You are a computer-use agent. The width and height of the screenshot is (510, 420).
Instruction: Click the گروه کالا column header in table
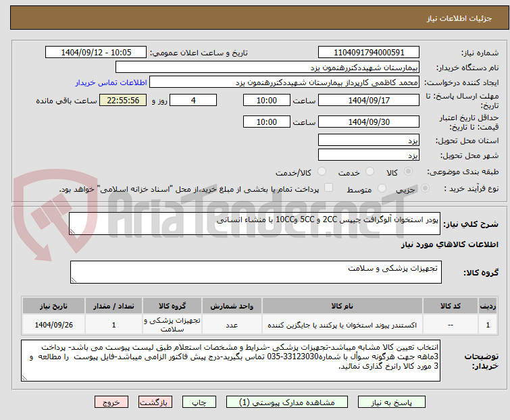pyautogui.click(x=172, y=306)
